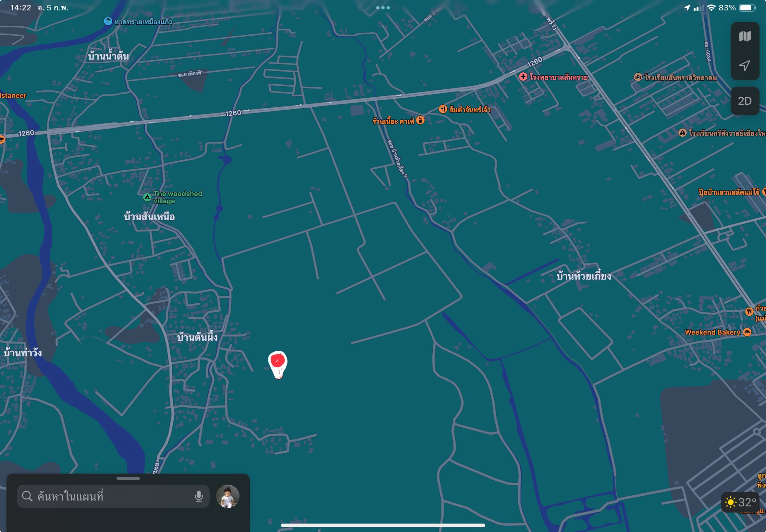Tap the hospital icon โรงพยาบาลสันทราย
The height and width of the screenshot is (532, 766).
pos(523,77)
